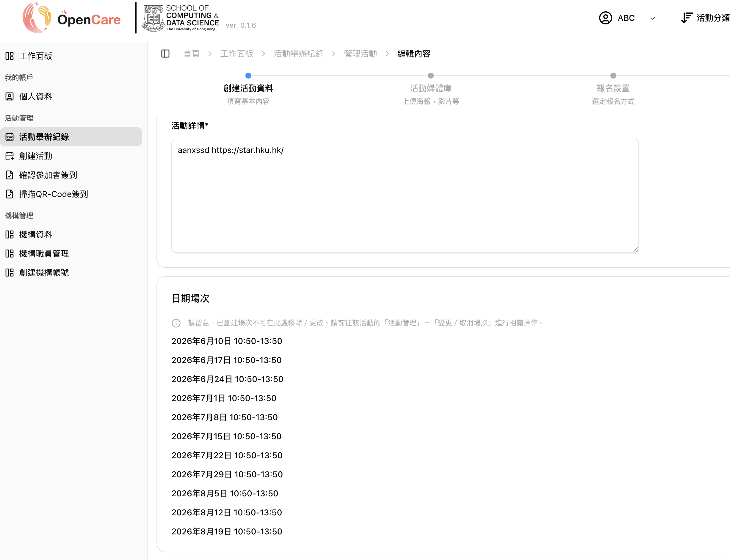Viewport: 730px width, 560px height.
Task: Toggle the sidebar panel icon
Action: tap(165, 54)
